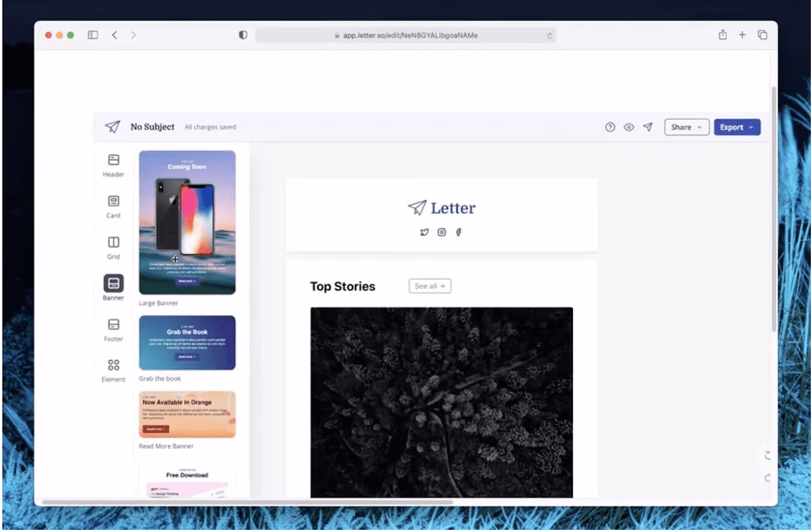The height and width of the screenshot is (531, 812).
Task: Open the Element blocks category
Action: coord(113,370)
